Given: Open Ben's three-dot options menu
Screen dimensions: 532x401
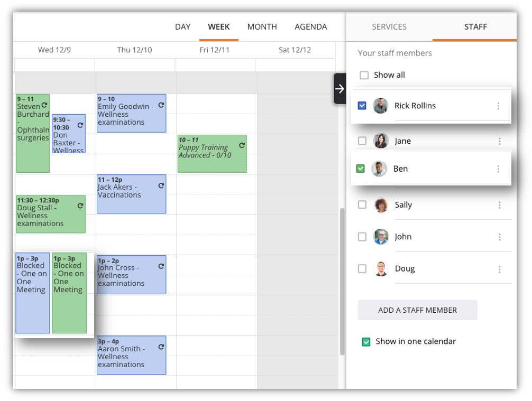Looking at the screenshot, I should click(498, 169).
